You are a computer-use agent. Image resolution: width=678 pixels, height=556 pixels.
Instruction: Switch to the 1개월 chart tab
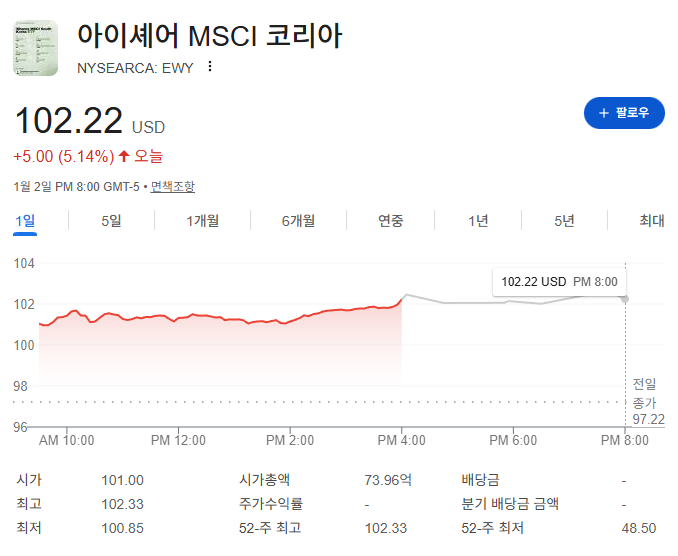click(x=202, y=221)
